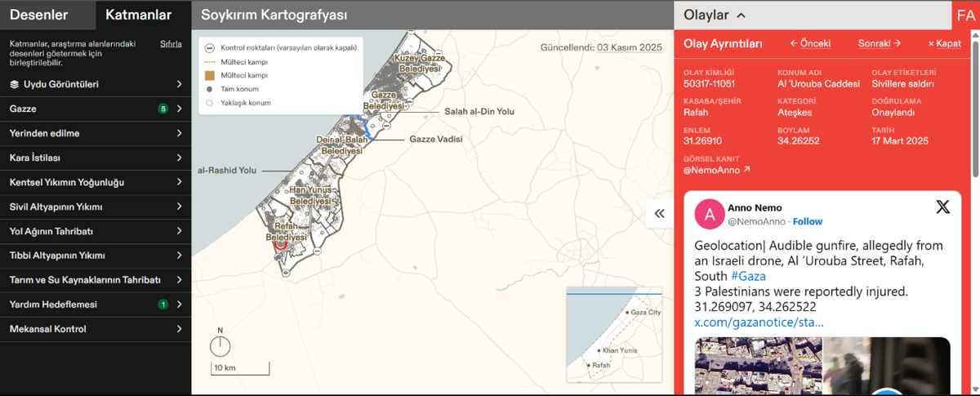This screenshot has width=980, height=396.
Task: Click the green badge 1 on Yardım Hedeflemesi
Action: point(163,305)
